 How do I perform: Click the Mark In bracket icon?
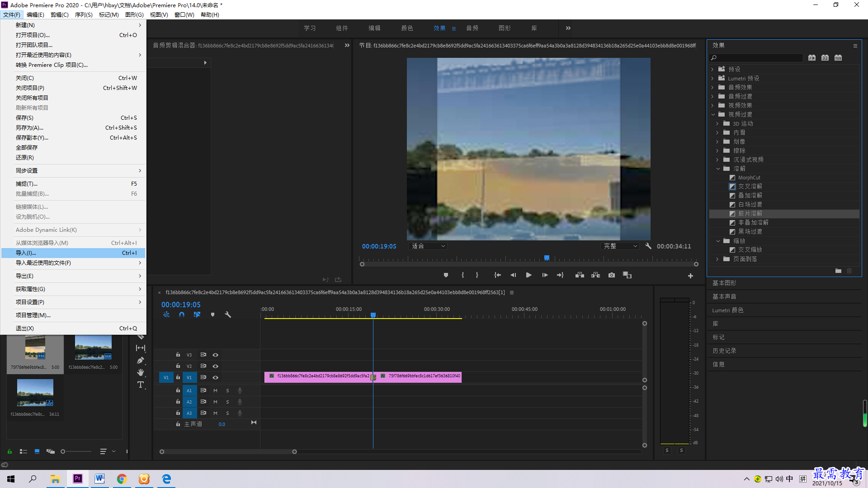point(462,275)
